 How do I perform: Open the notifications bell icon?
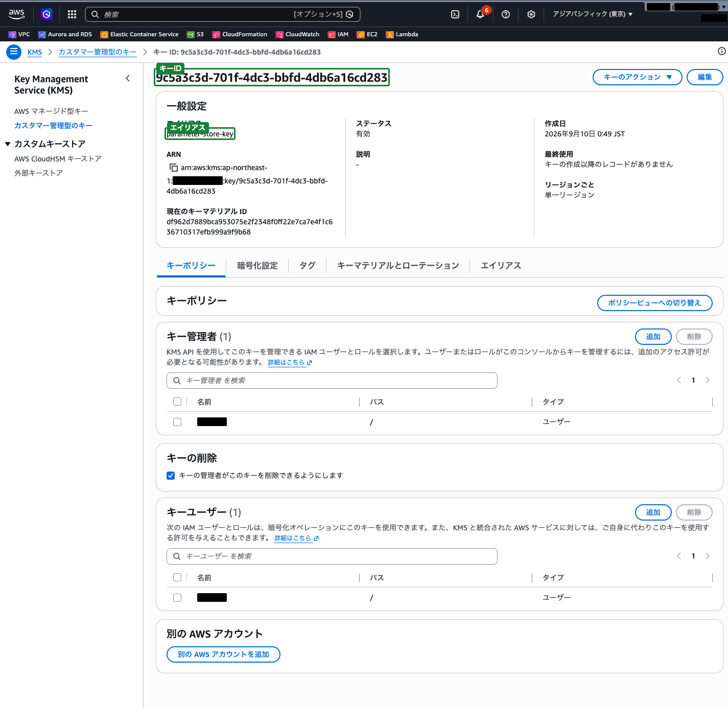tap(480, 14)
